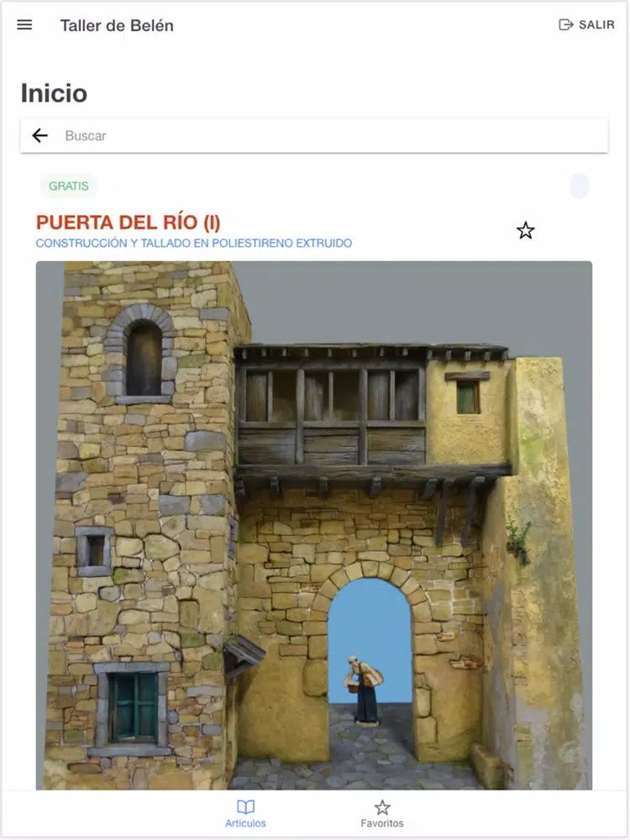Click the GRATIS badge
The height and width of the screenshot is (840, 630).
(69, 186)
